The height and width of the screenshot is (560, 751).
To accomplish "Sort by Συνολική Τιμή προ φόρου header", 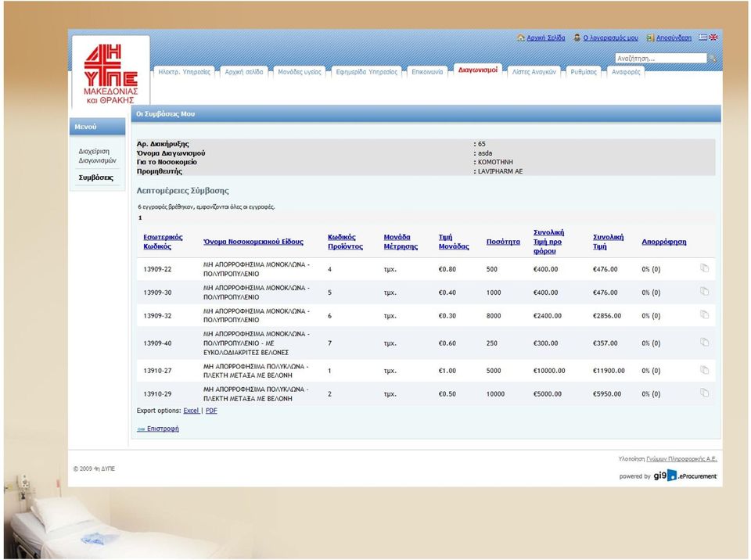I will 549,242.
